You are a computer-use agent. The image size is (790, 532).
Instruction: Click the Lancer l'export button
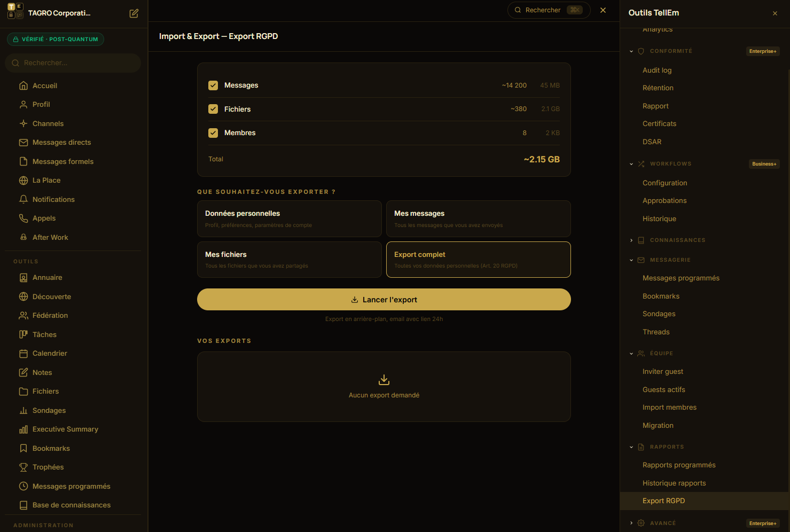(384, 300)
